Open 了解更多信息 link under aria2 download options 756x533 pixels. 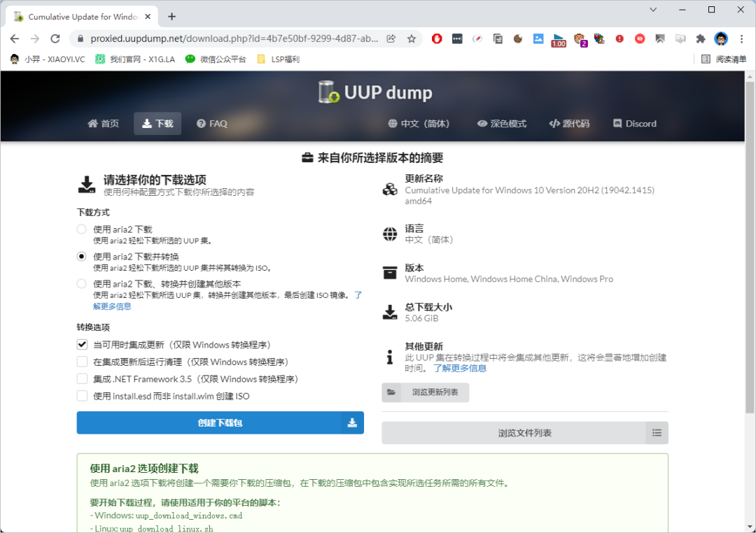click(x=112, y=306)
